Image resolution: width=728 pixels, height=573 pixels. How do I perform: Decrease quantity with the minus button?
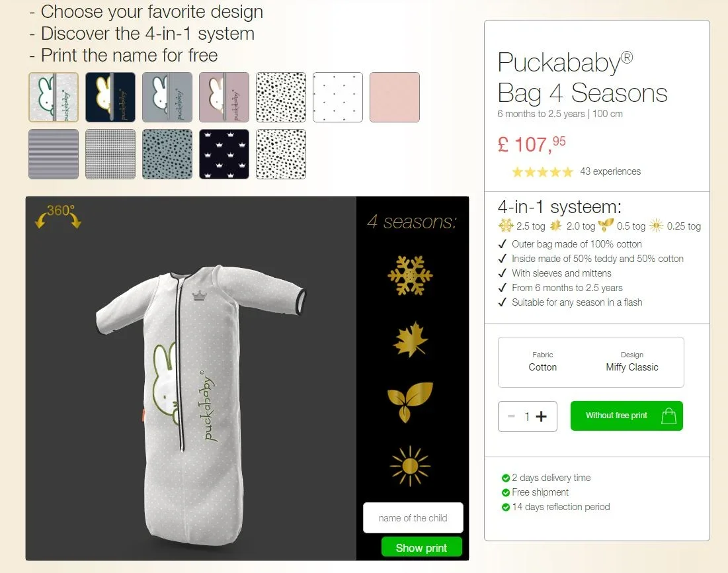coord(511,416)
